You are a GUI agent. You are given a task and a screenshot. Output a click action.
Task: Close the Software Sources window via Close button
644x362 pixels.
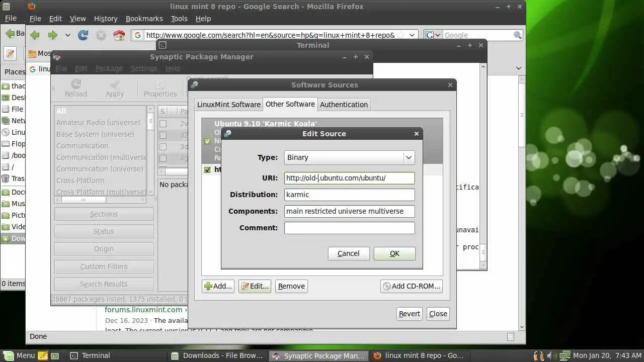point(438,314)
